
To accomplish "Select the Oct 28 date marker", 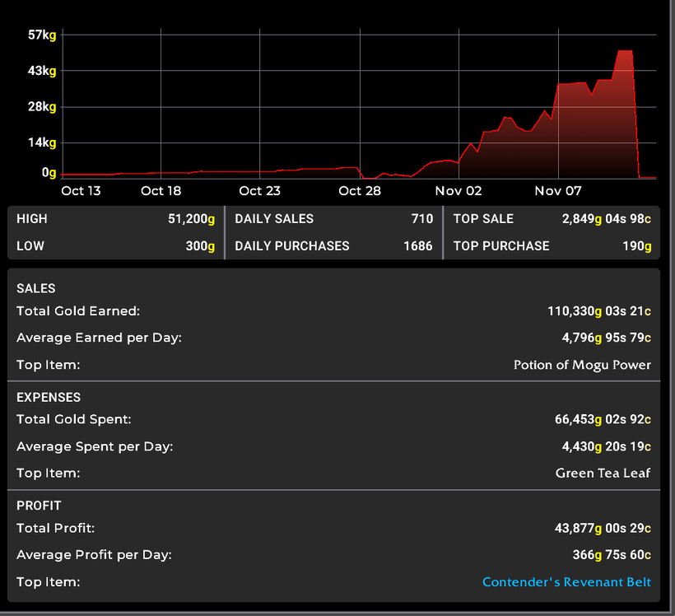I will coord(360,191).
